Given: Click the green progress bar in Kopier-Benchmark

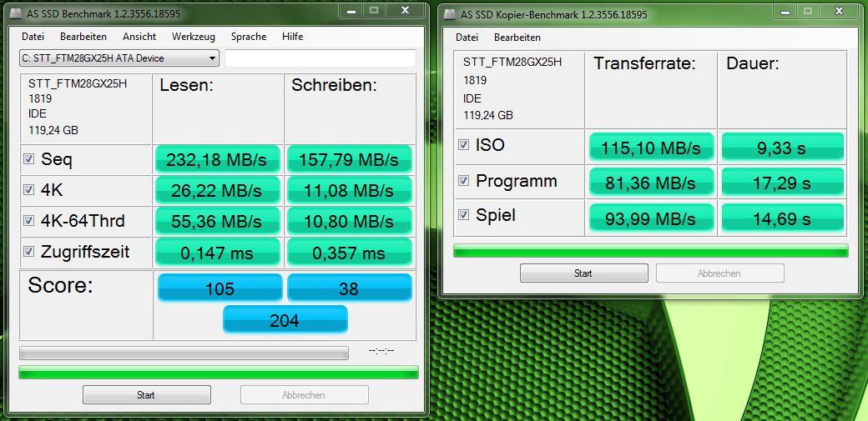Looking at the screenshot, I should coord(650,251).
